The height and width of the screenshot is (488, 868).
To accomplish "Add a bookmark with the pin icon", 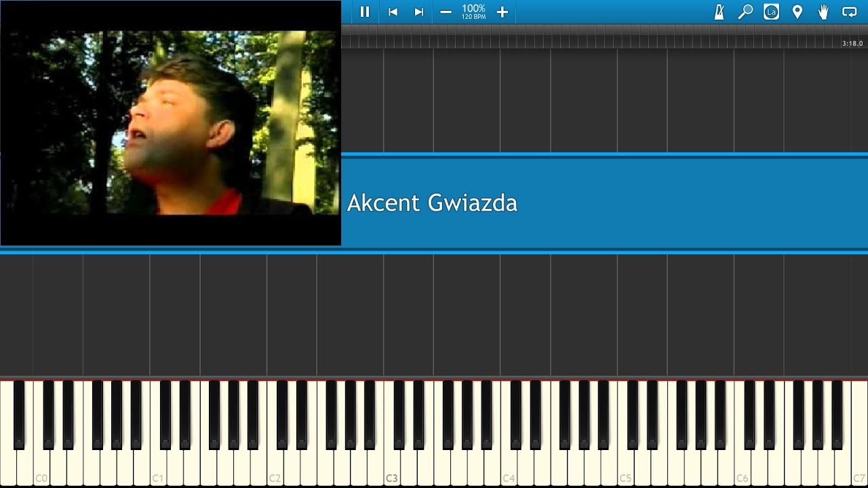I will (x=797, y=12).
